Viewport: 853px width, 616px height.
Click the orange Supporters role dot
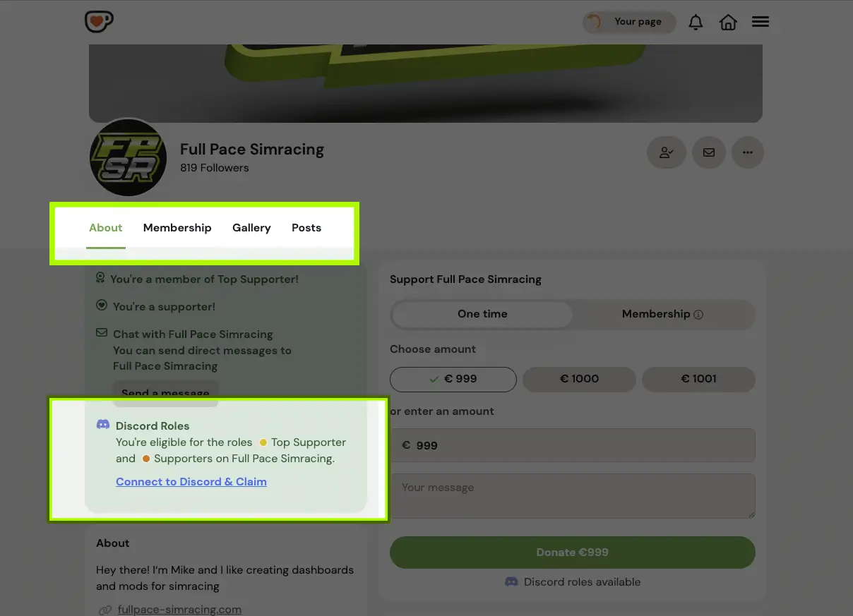(x=145, y=459)
